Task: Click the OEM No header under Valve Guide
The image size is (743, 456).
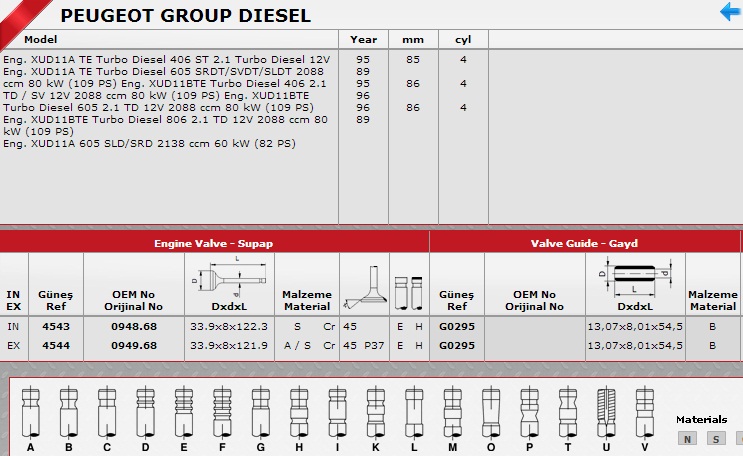Action: tap(535, 300)
